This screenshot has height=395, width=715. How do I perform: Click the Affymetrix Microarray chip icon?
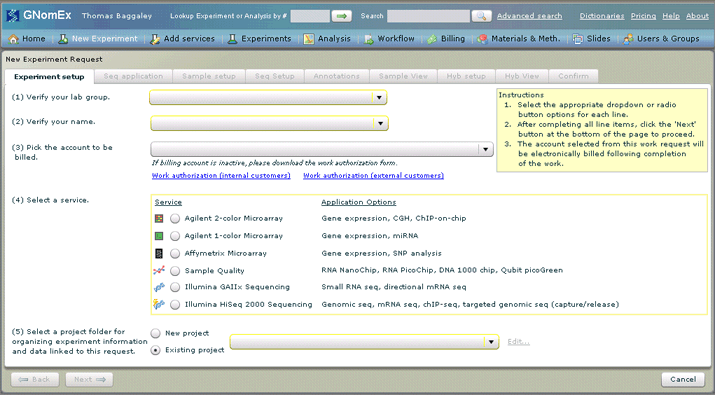(x=159, y=253)
